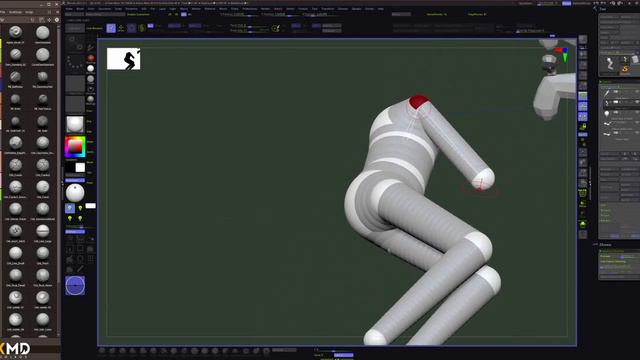This screenshot has height=360, width=640.
Task: Select the spiral-pattern brush in the brush palette
Action: pos(16,32)
